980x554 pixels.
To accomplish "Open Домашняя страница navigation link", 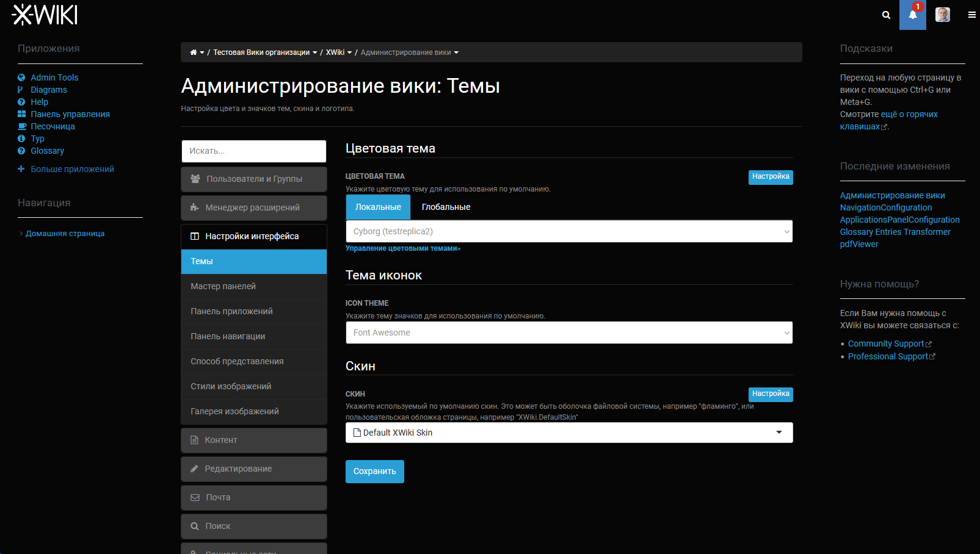I will tap(65, 234).
